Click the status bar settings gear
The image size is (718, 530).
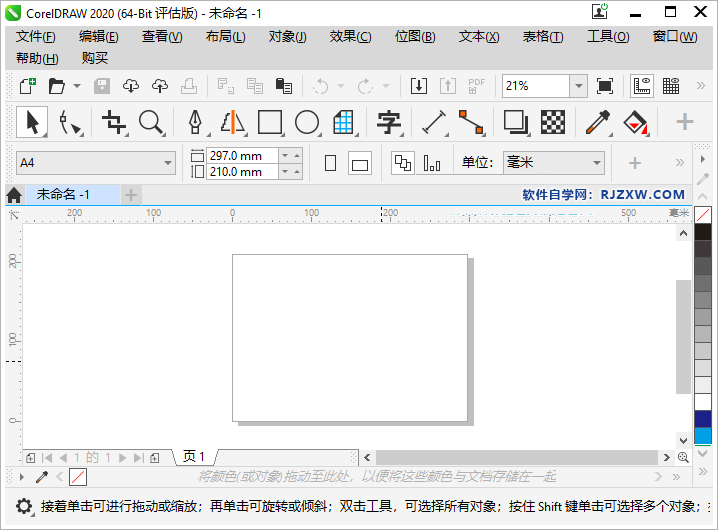(24, 506)
